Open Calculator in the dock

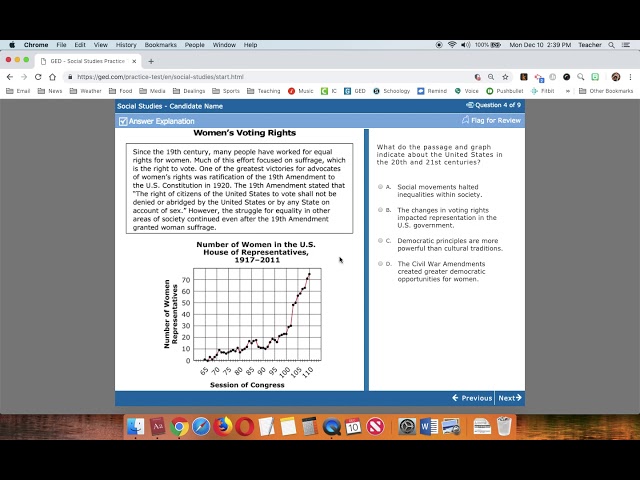309,427
